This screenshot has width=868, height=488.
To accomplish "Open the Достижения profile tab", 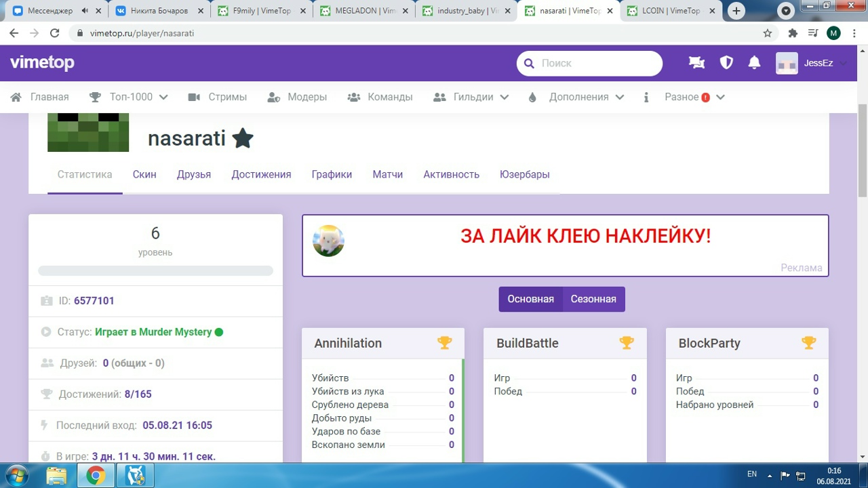I will pos(261,174).
